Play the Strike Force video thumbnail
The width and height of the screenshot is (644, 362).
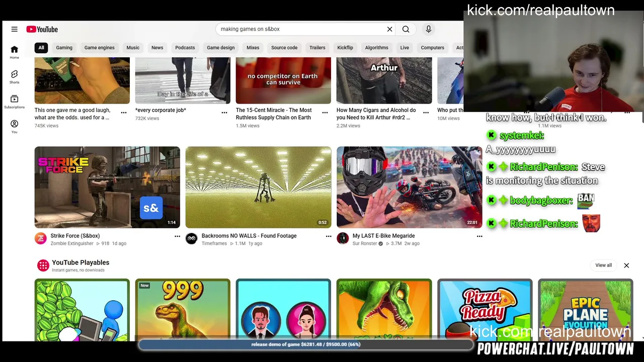point(107,187)
